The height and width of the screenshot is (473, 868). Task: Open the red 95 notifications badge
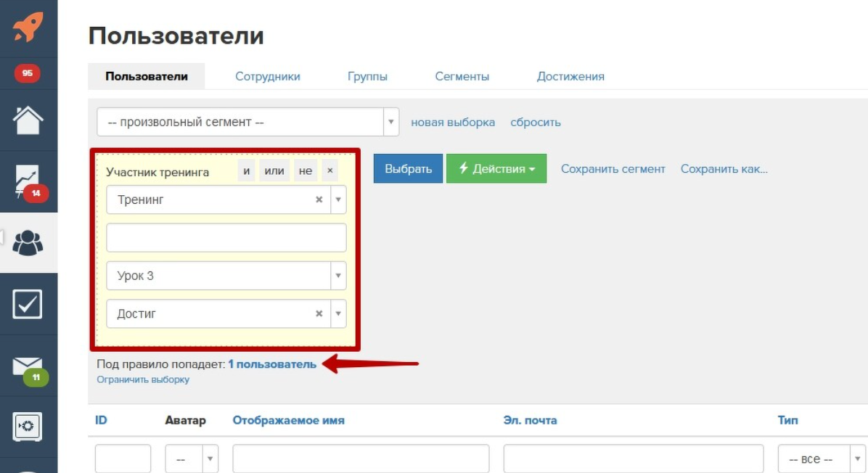tap(27, 73)
